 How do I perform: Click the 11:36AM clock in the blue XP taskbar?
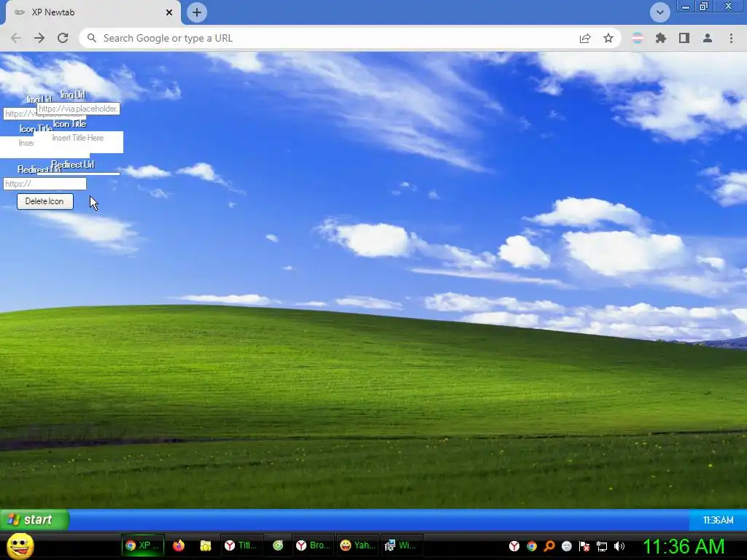718,520
